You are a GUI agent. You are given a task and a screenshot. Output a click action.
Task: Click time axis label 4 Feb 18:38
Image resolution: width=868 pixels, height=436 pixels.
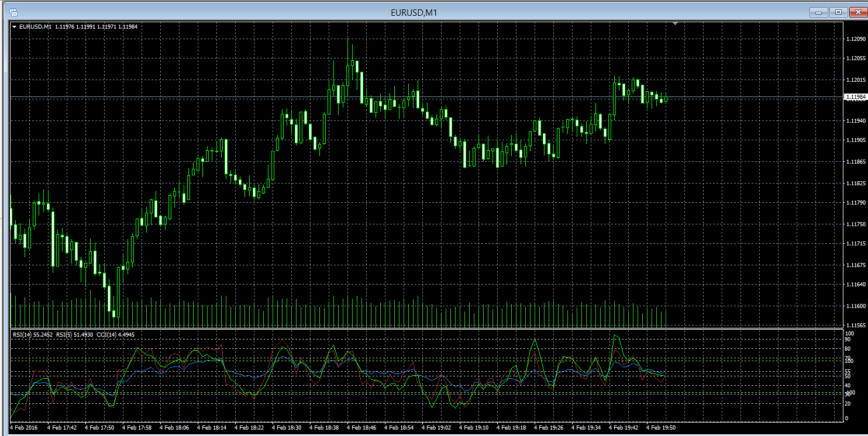[x=325, y=428]
